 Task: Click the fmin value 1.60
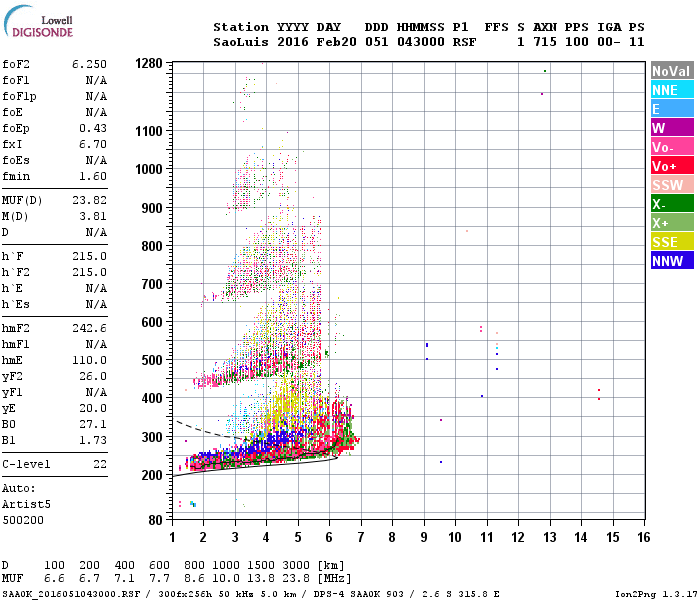(x=93, y=176)
